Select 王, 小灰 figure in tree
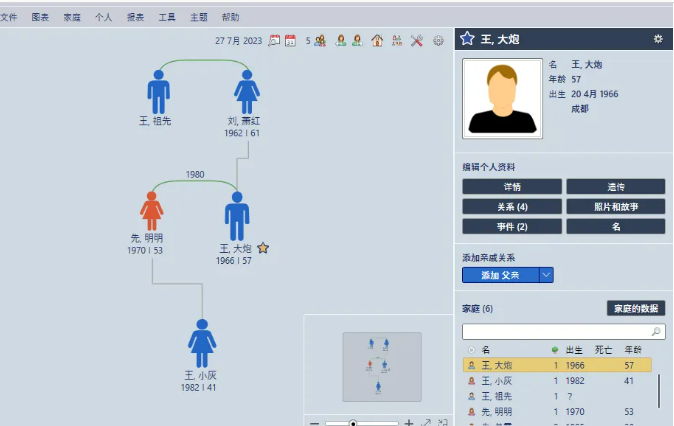 (202, 344)
